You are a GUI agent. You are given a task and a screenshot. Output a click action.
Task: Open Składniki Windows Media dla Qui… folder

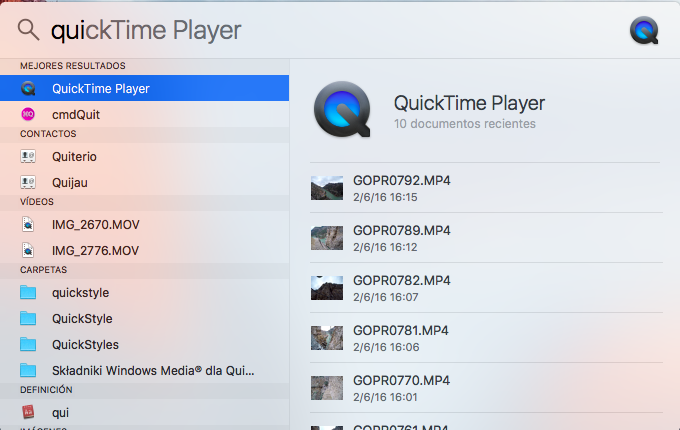(x=144, y=371)
